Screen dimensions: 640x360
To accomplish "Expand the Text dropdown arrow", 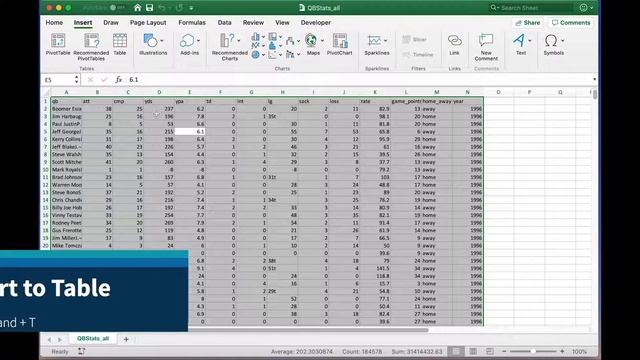I will (x=530, y=40).
